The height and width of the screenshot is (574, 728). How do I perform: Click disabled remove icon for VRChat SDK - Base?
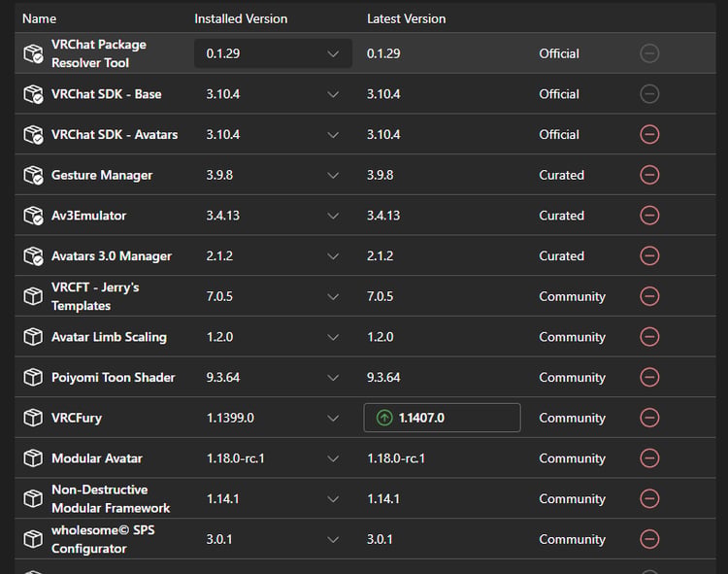649,94
